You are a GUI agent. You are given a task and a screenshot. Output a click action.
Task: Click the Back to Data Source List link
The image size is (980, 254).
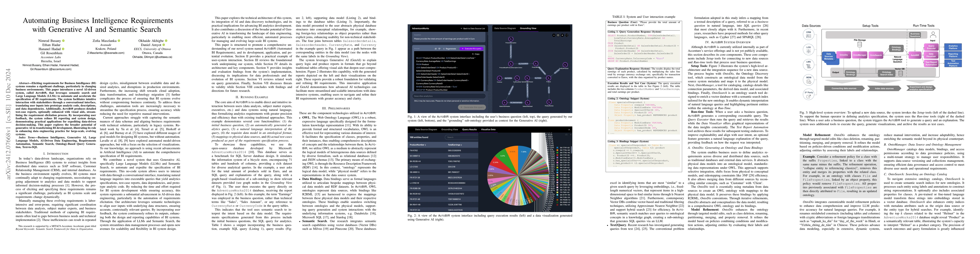473,29
